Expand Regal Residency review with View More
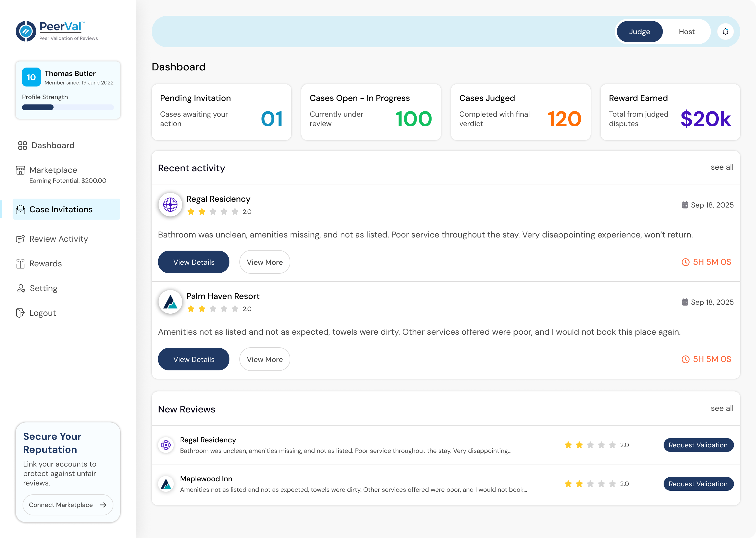756x538 pixels. pos(264,262)
